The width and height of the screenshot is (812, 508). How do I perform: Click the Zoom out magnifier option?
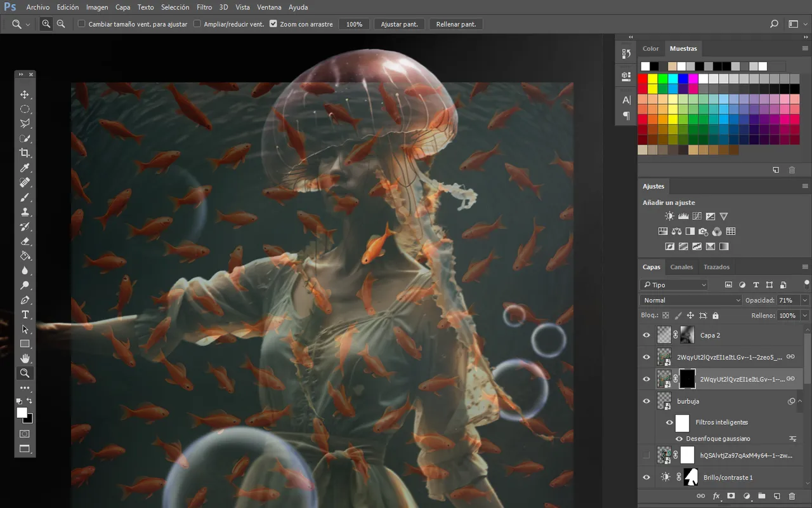tap(61, 24)
